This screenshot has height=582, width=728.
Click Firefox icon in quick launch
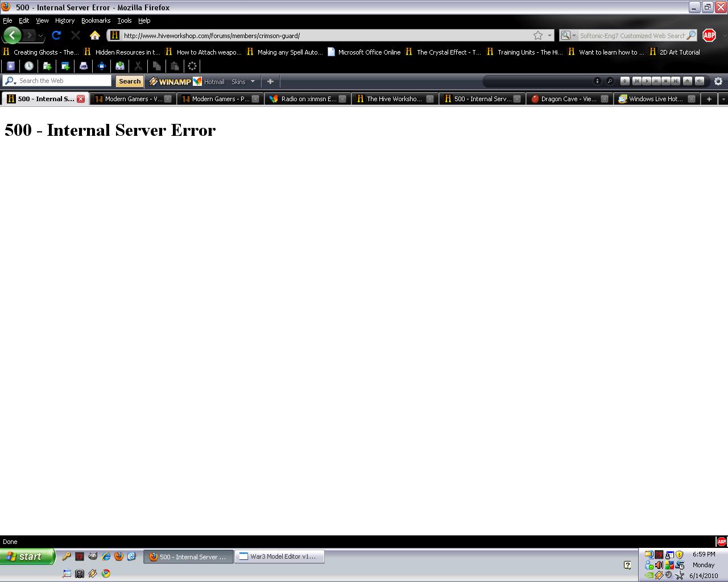coord(119,556)
